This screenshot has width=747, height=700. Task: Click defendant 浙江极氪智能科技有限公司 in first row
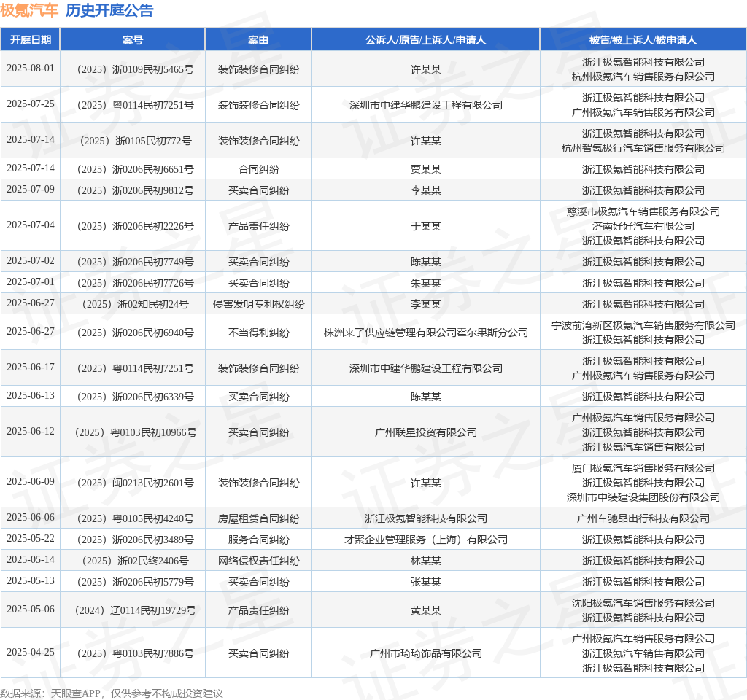coord(643,63)
